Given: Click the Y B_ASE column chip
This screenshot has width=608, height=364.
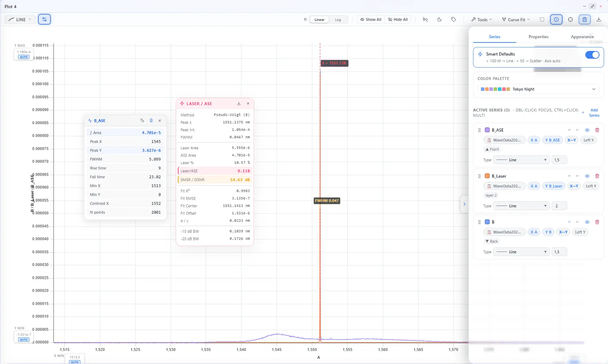Looking at the screenshot, I should (x=552, y=140).
